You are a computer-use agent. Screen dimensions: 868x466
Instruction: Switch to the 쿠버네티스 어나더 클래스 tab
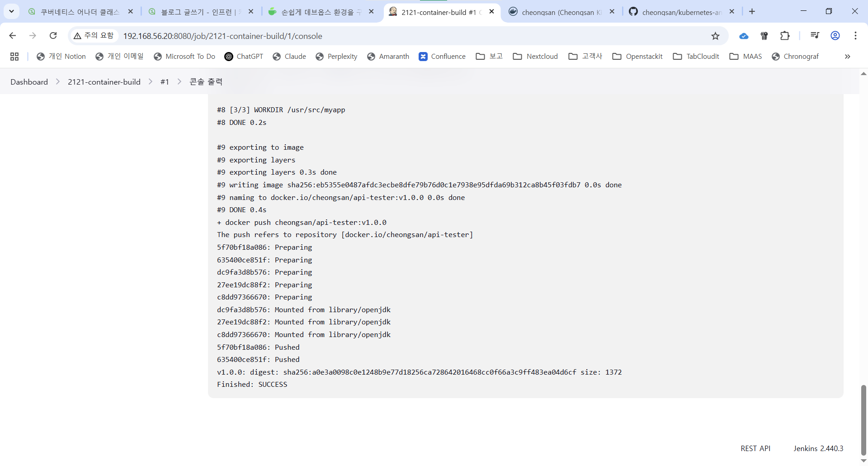click(81, 12)
